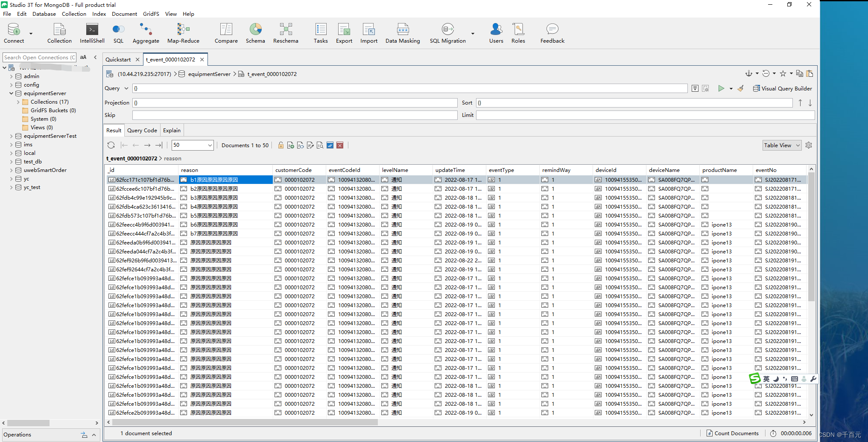This screenshot has height=442, width=868.
Task: Open the GridFS menu
Action: 151,14
